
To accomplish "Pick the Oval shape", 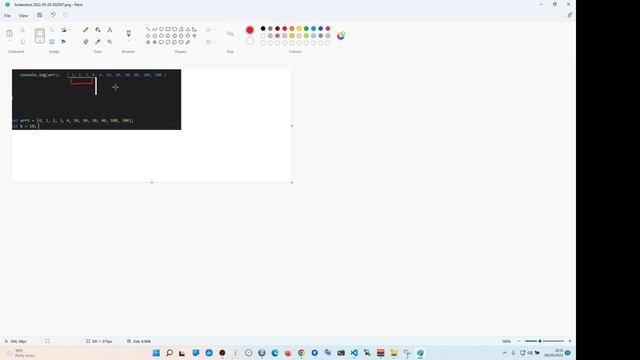I will (161, 29).
